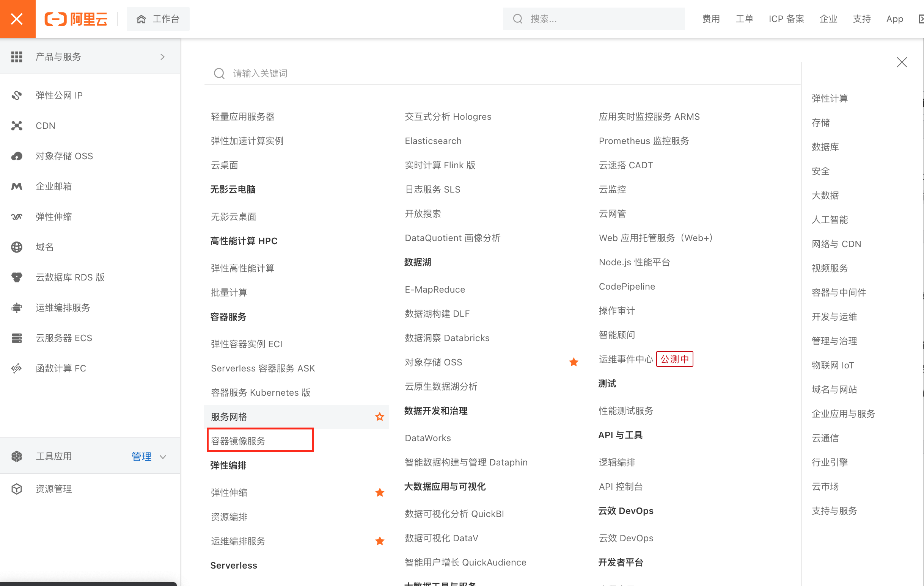Toggle the favorite star next to 弹性伸缩
Viewport: 924px width, 586px height.
click(379, 492)
